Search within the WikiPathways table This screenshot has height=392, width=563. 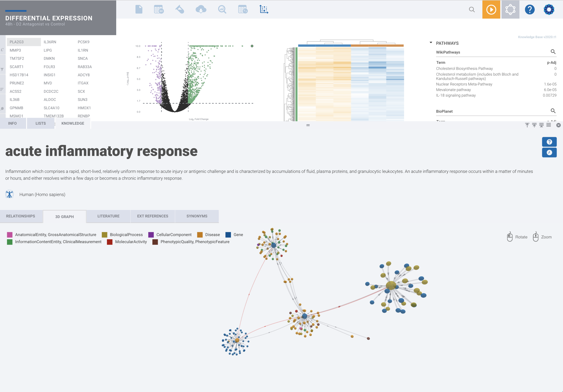(553, 52)
